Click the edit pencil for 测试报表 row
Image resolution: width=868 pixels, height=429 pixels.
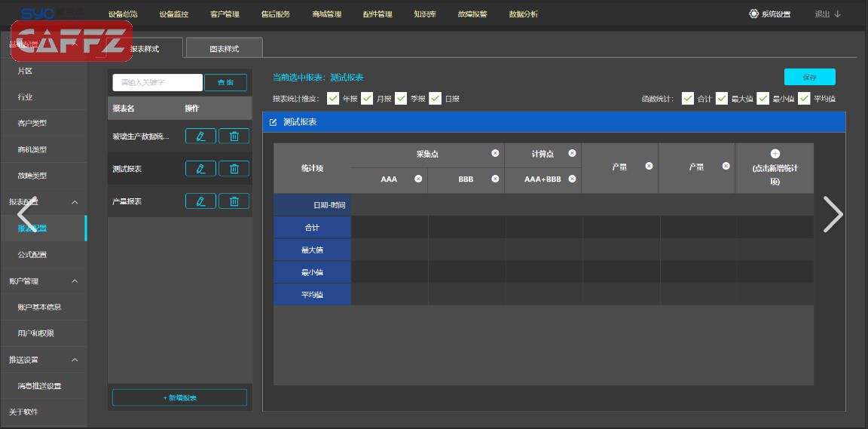[200, 169]
